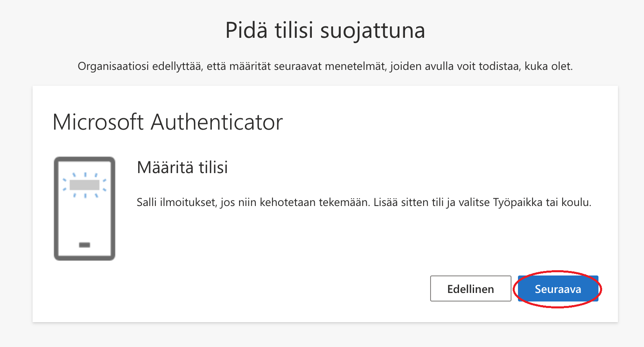Select the Microsoft Authenticator heading

[x=168, y=122]
